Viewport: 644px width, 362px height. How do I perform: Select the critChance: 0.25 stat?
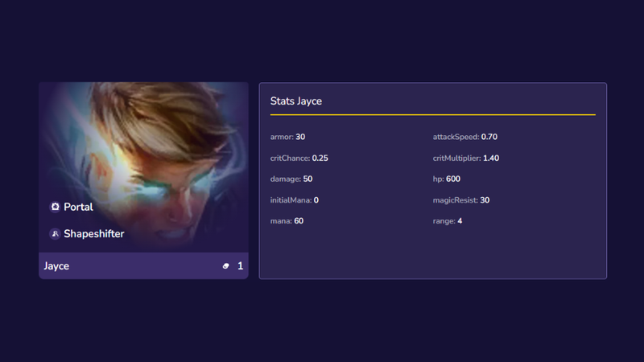click(299, 158)
